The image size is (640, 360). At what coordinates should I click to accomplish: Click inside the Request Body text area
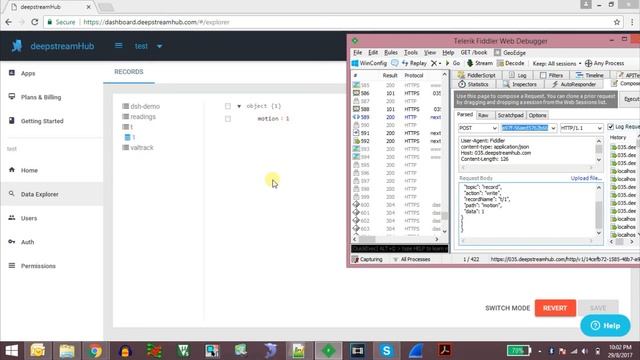click(x=527, y=210)
